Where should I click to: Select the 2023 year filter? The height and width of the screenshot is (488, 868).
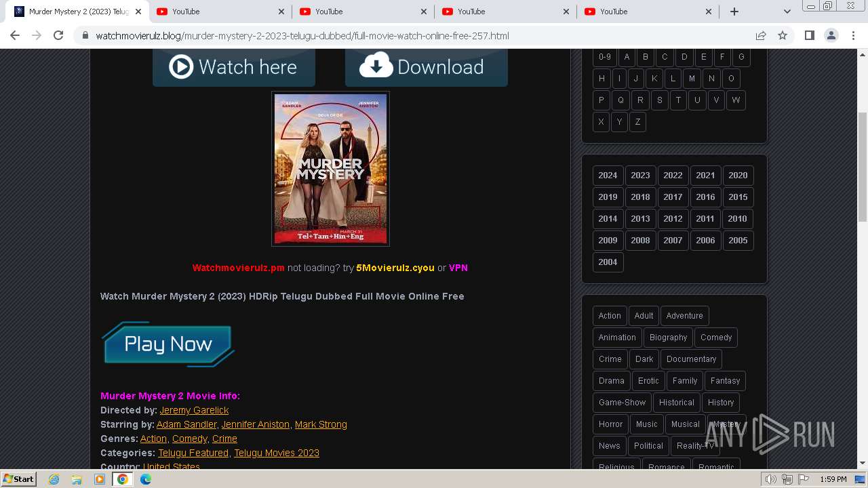(640, 176)
